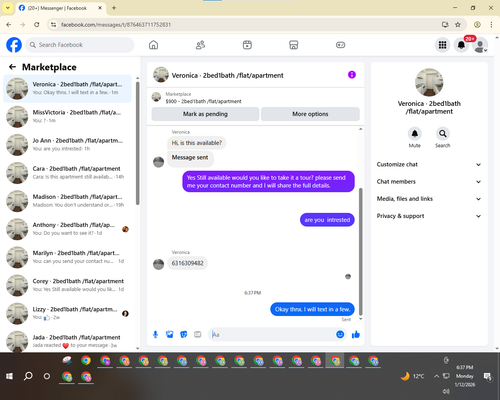Screen dimensions: 500x400
Task: Select the Messenger | Facebook browser tab
Action: pyautogui.click(x=61, y=8)
